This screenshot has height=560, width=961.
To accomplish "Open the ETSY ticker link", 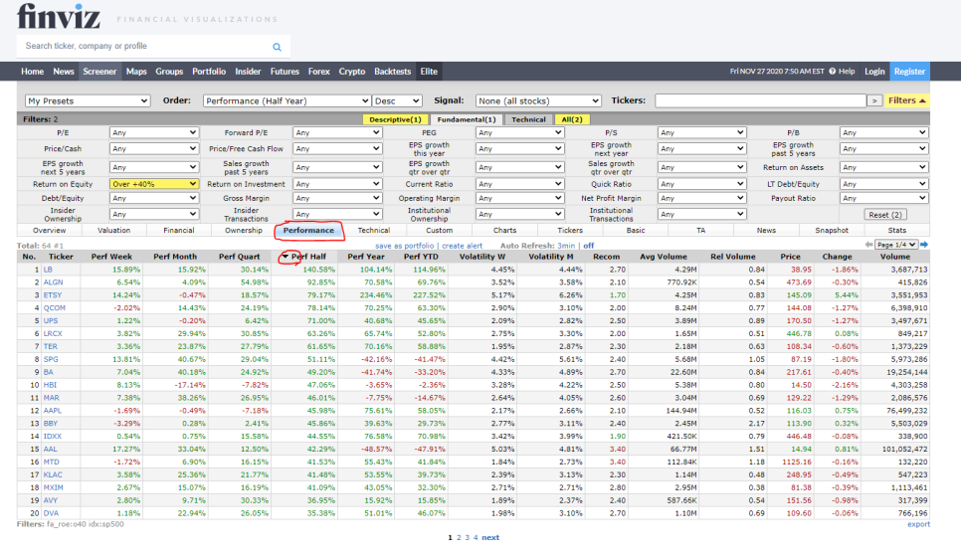I will 53,295.
